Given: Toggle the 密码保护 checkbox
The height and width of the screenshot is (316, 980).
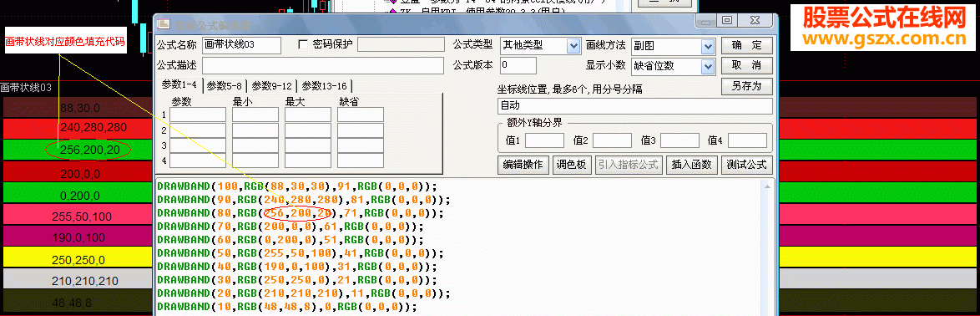Looking at the screenshot, I should (303, 44).
